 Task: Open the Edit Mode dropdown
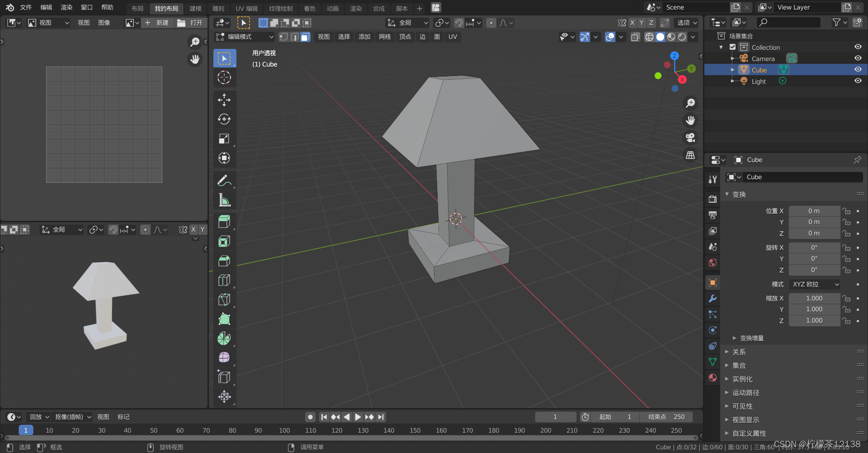(x=245, y=37)
